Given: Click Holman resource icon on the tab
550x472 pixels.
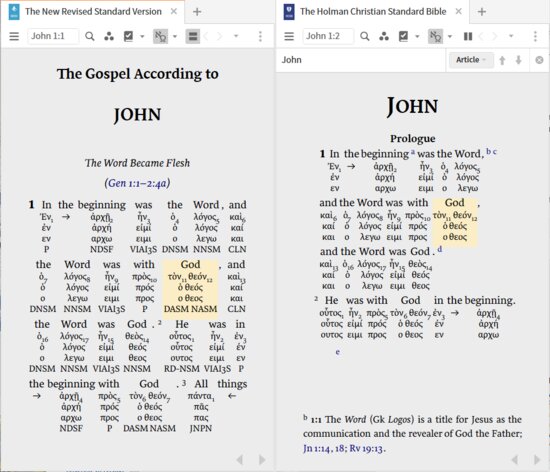Looking at the screenshot, I should [x=289, y=12].
